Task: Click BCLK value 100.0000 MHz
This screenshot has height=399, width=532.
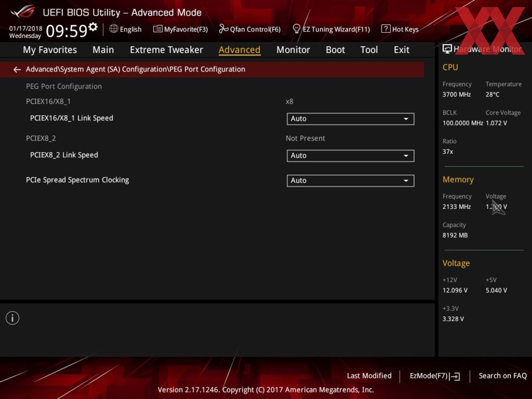Action: 463,123
